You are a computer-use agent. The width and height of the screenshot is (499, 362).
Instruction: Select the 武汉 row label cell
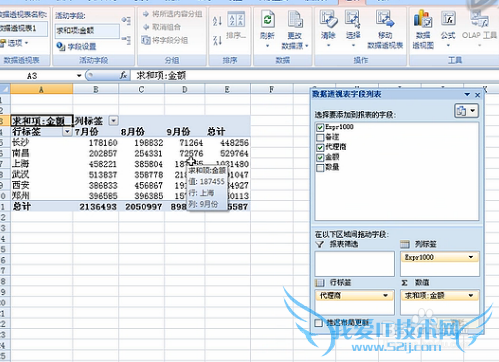(42, 175)
